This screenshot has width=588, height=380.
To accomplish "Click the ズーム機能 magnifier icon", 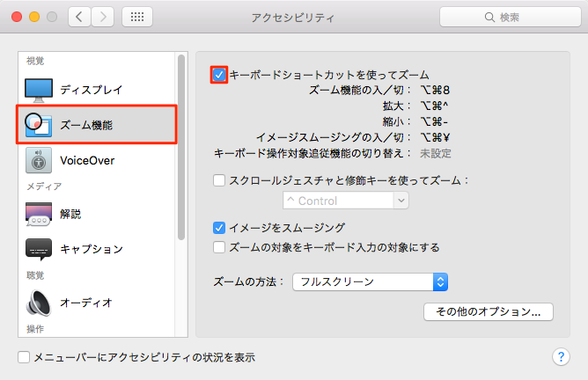I will click(x=38, y=125).
